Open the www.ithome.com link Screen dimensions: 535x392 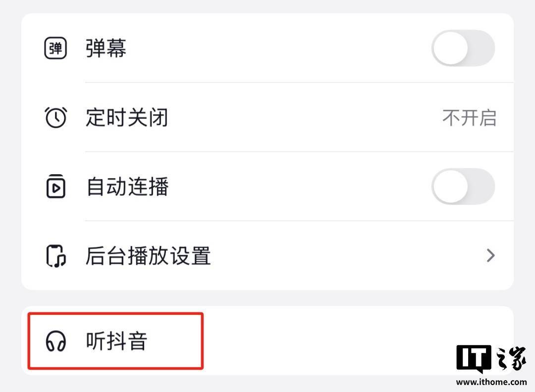pyautogui.click(x=491, y=382)
